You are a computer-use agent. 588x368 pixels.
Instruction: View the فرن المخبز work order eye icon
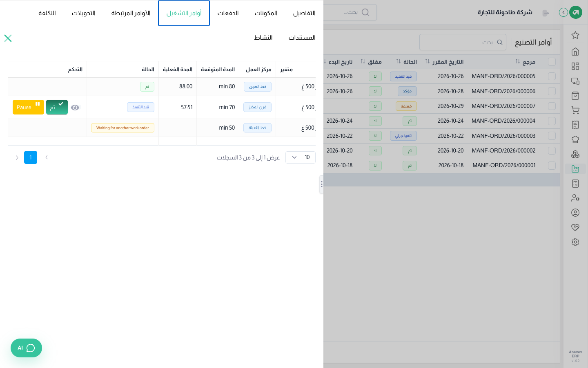pyautogui.click(x=75, y=108)
